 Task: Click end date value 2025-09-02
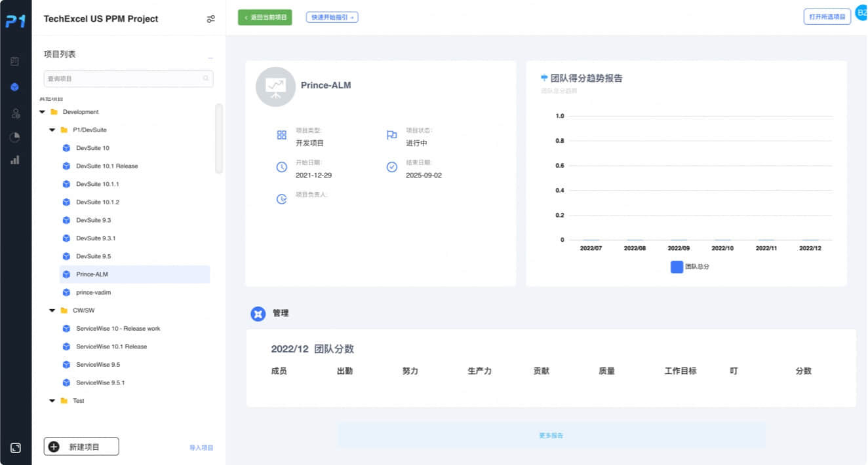pyautogui.click(x=424, y=176)
